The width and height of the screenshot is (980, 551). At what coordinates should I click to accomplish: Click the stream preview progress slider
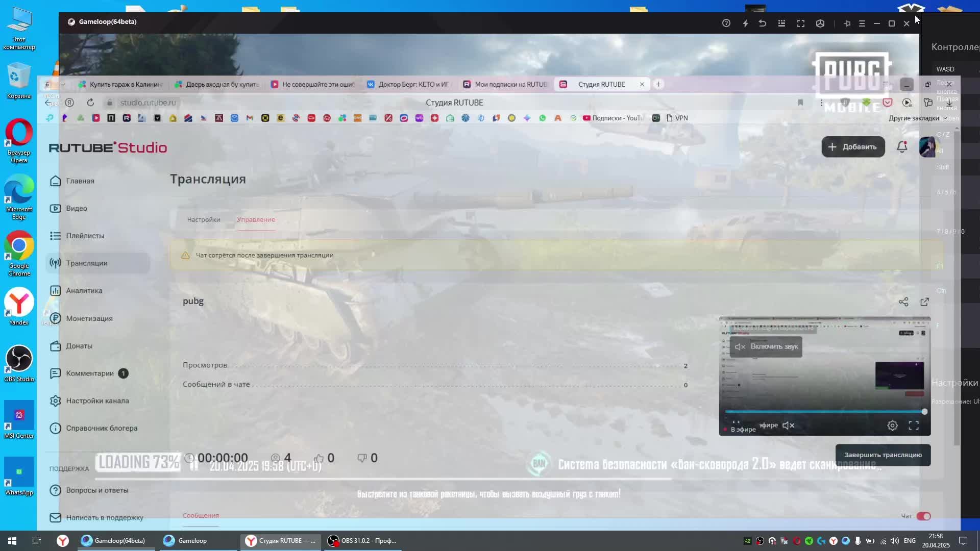(824, 411)
